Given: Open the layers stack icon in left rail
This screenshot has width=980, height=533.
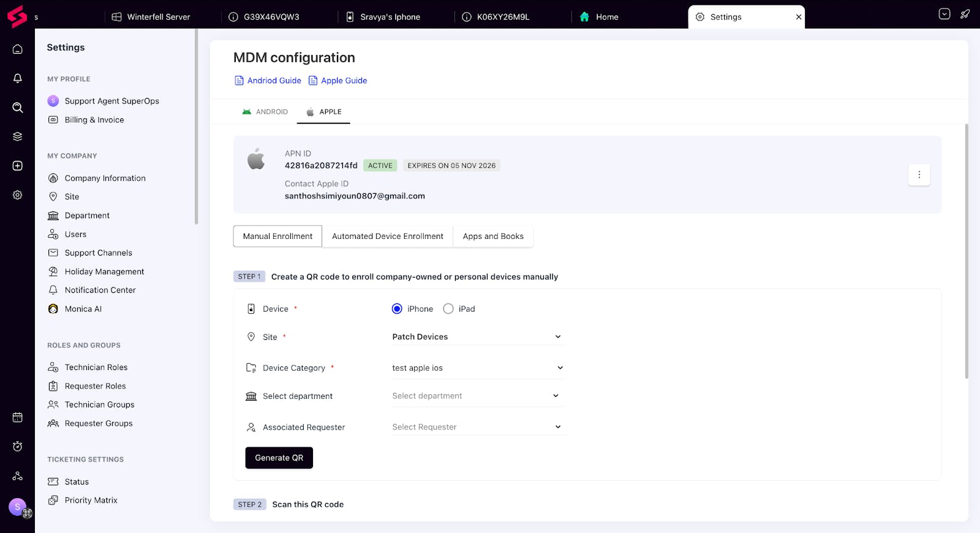Looking at the screenshot, I should tap(18, 137).
